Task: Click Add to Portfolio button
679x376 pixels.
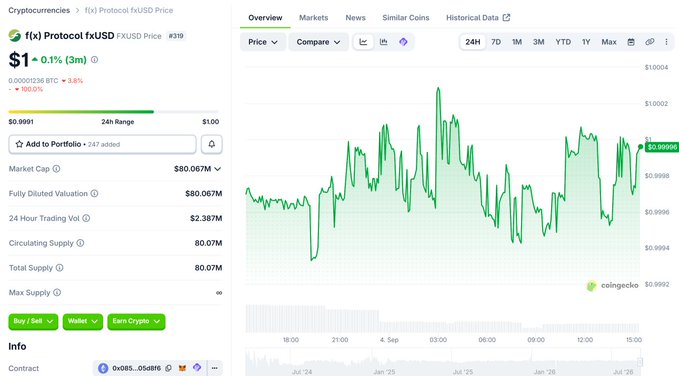Action: [102, 144]
